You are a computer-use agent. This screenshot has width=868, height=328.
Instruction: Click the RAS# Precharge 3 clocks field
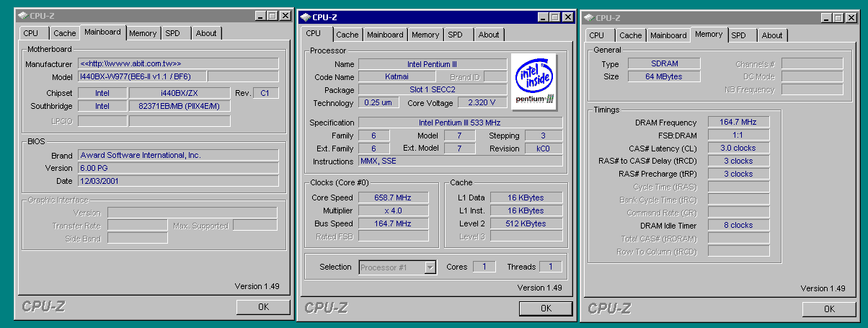click(x=738, y=174)
